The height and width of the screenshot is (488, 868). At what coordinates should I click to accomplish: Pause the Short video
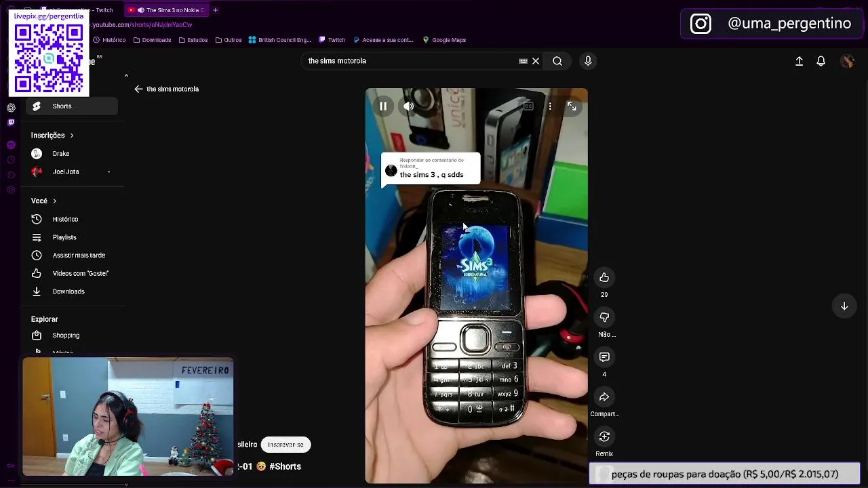tap(383, 106)
